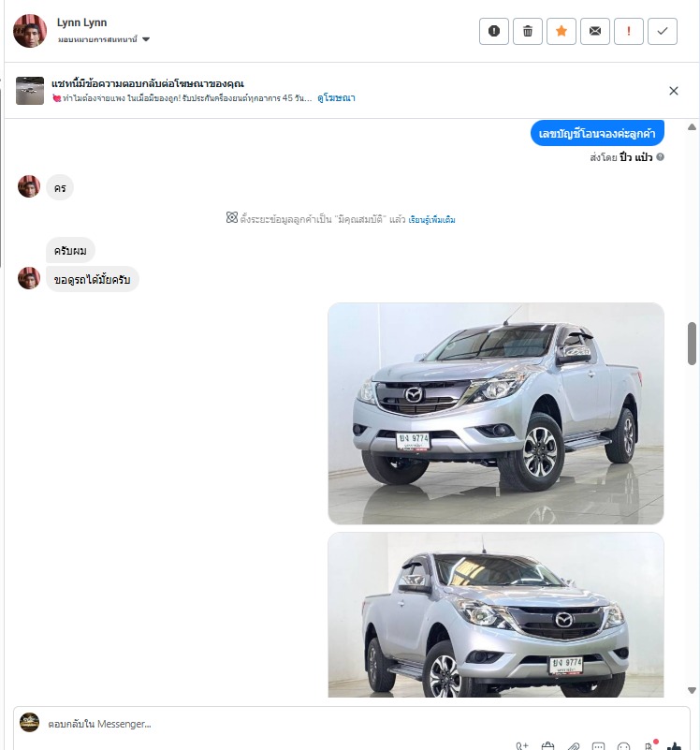The image size is (700, 750).
Task: Click the chat scrollbar thumb
Action: (x=692, y=344)
